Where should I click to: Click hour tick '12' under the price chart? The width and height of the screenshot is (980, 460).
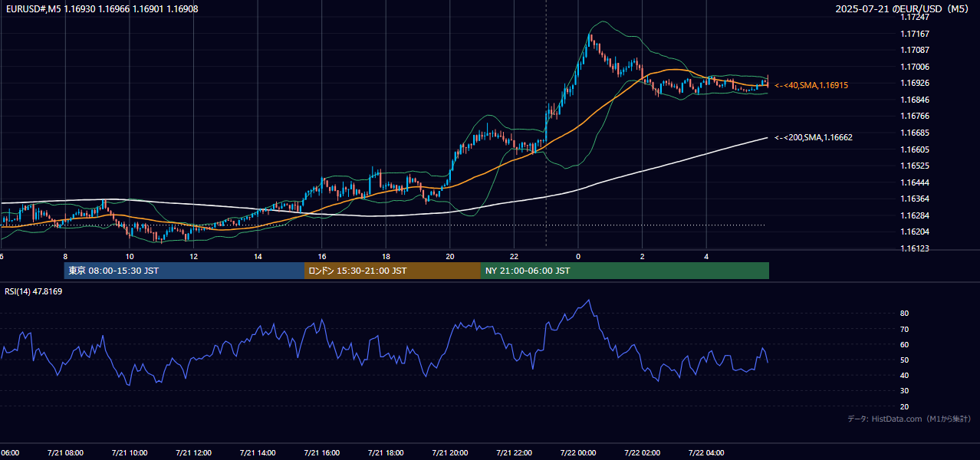coord(193,257)
